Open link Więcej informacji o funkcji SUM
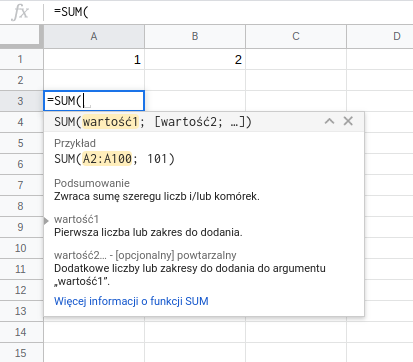This screenshot has height=362, width=413. point(131,301)
